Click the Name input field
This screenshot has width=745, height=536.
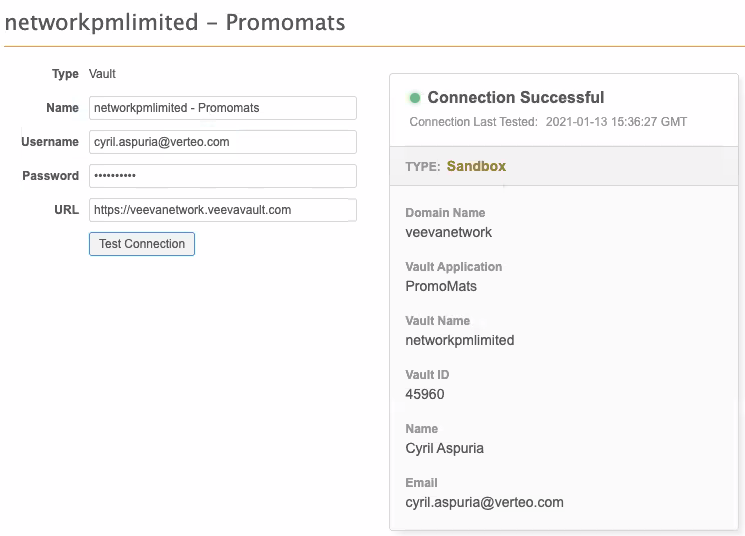pyautogui.click(x=223, y=108)
